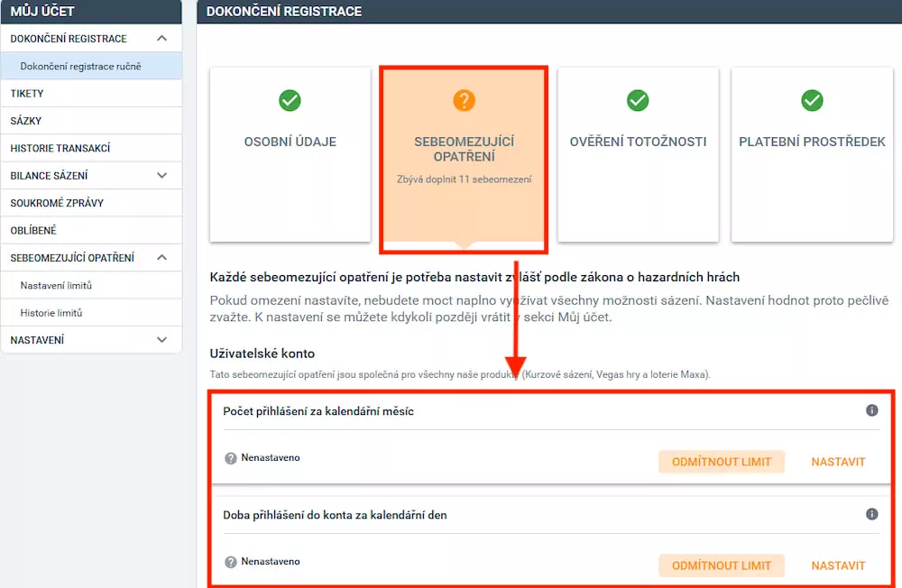Click the checkmark icon on OVĚŘENÍ TOTOŽNOSTI card
Screen dimensions: 902x588
click(x=638, y=101)
